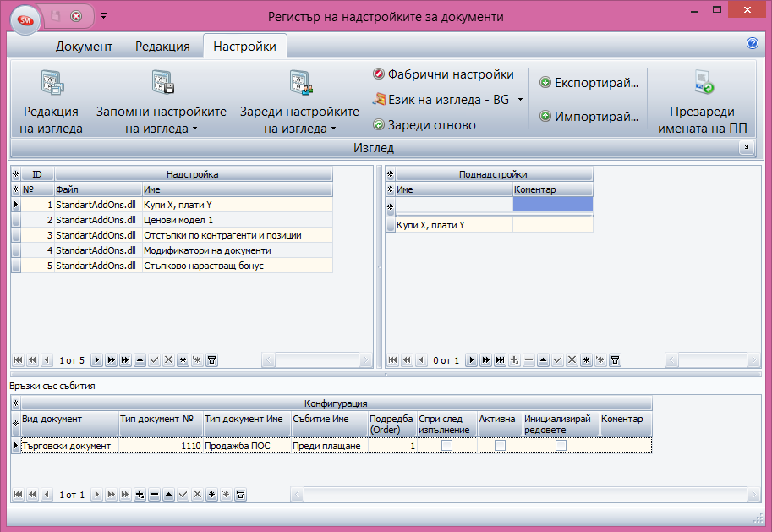Open band chooser asterisk beside Конфигурация header

click(16, 403)
